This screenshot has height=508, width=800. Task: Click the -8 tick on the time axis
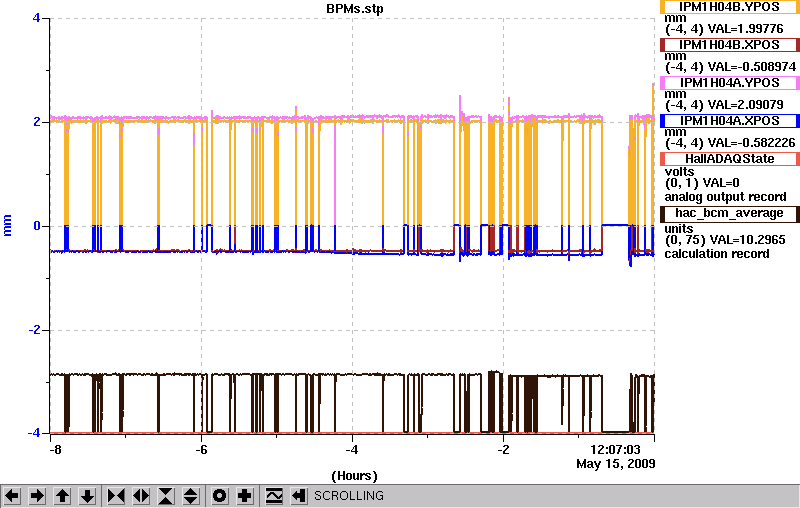coord(55,450)
